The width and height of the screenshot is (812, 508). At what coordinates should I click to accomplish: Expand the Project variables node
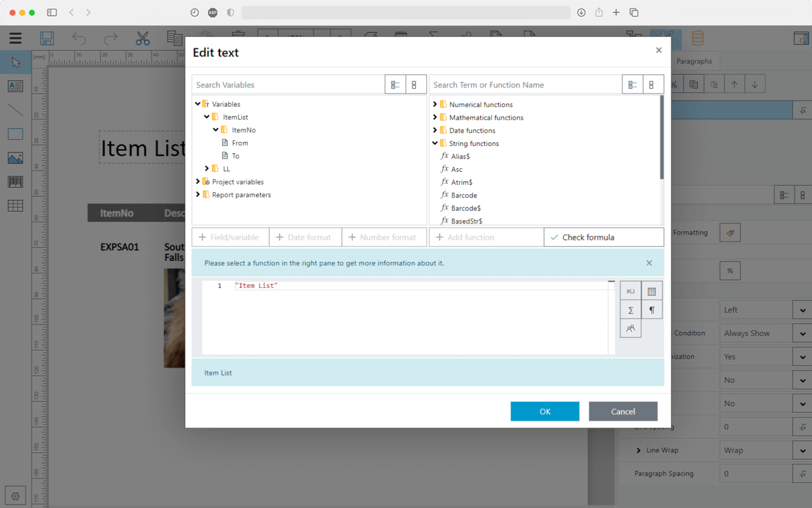[197, 181]
